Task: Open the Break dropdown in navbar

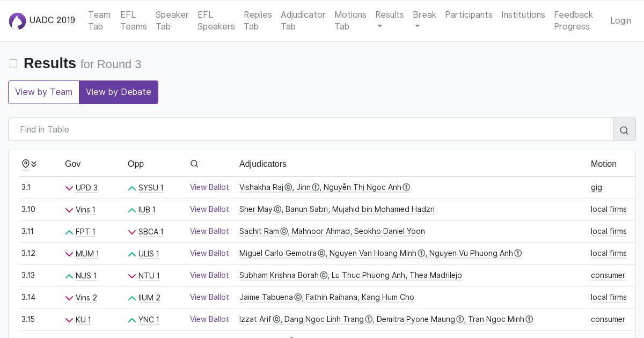Action: click(424, 20)
